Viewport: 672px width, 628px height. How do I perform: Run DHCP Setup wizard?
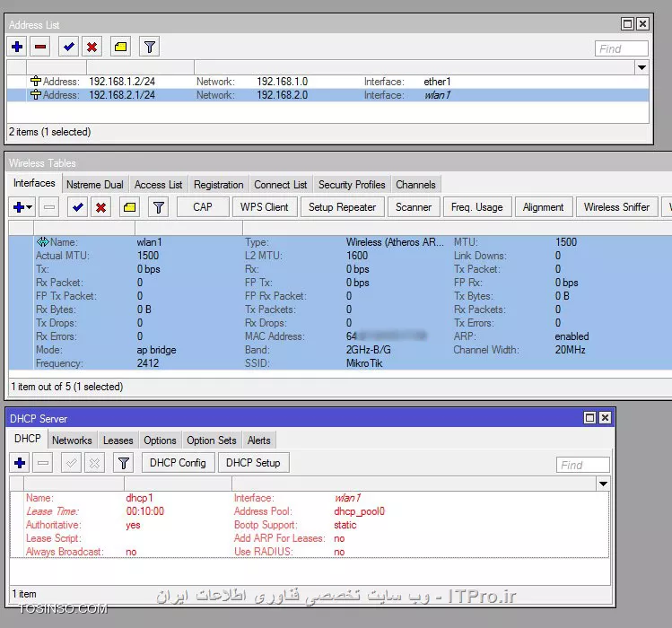[x=253, y=463]
